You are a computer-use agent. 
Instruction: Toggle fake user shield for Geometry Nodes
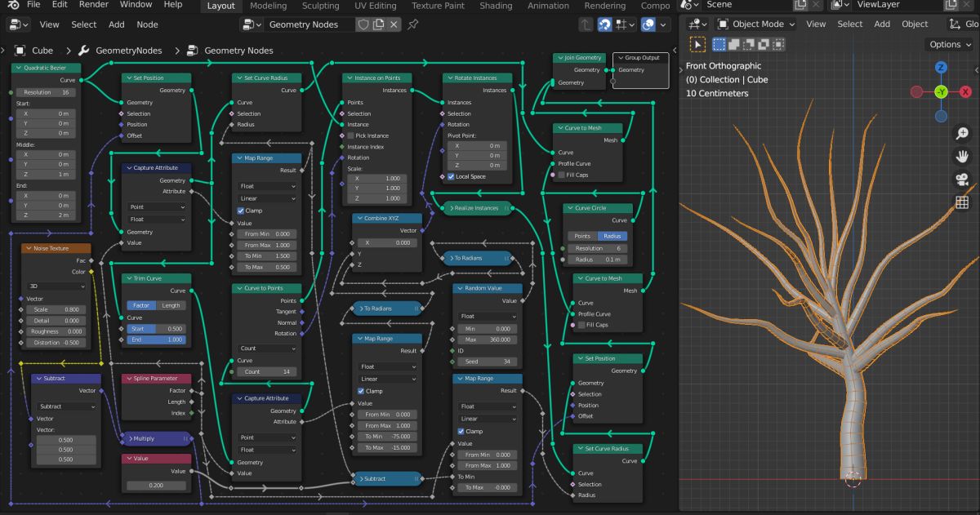[363, 24]
